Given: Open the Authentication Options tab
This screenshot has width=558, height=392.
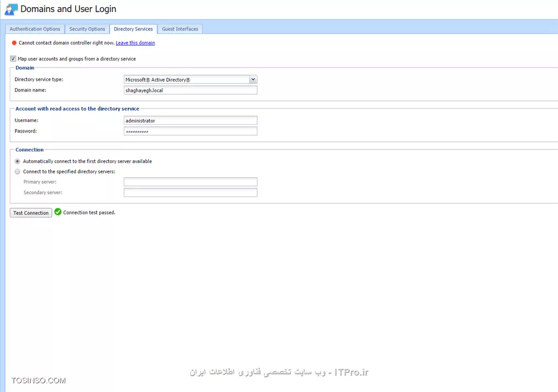Looking at the screenshot, I should [x=35, y=29].
